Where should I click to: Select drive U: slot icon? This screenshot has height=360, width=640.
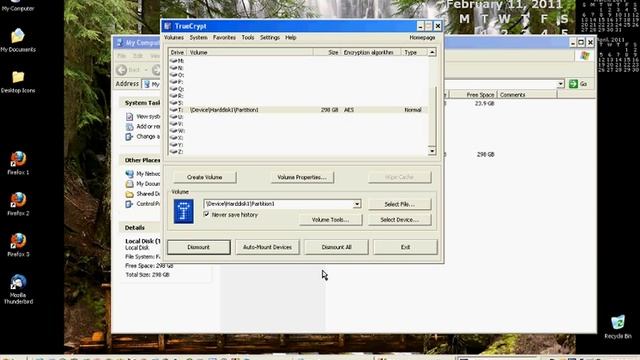click(173, 117)
